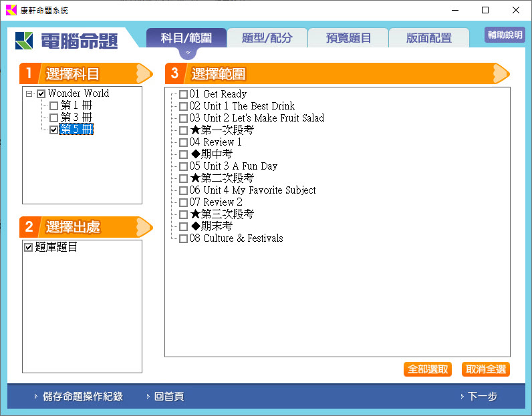Viewport: 532px width, 416px height.
Task: Select the 第 5 冊 tree item
Action: coord(76,130)
